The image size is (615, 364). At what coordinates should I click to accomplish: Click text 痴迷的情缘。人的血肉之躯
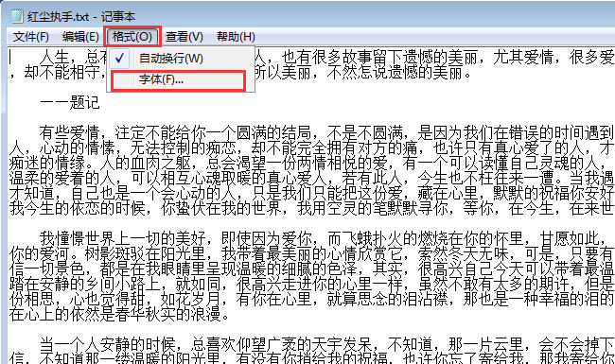coord(99,163)
